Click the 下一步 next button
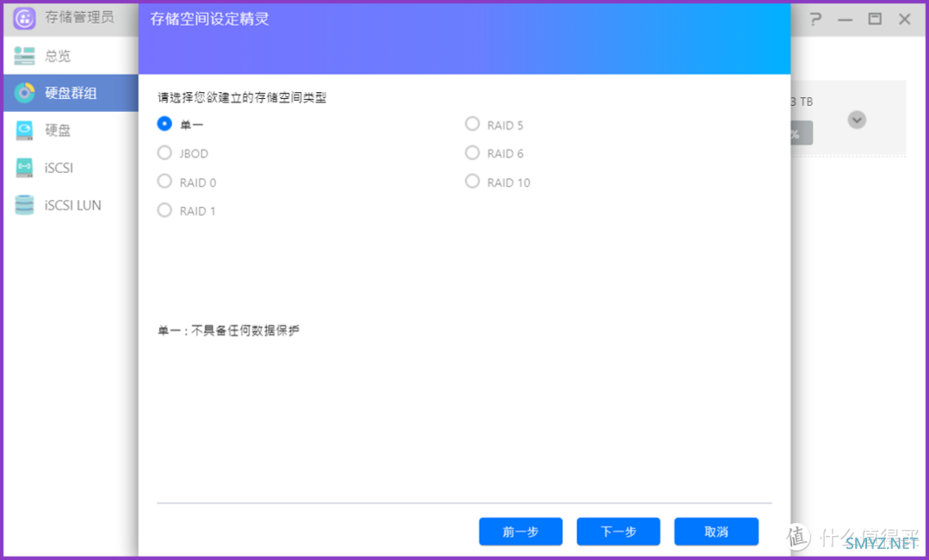The image size is (929, 560). pos(618,532)
